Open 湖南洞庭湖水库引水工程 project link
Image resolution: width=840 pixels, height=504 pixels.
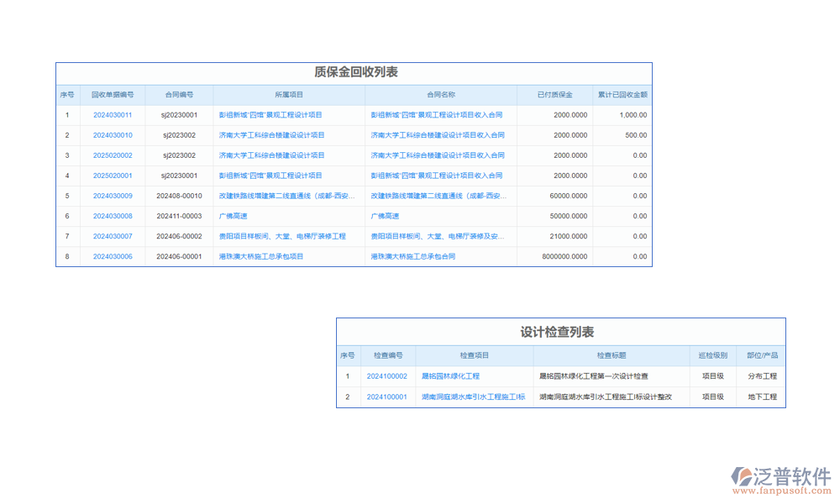(x=473, y=396)
